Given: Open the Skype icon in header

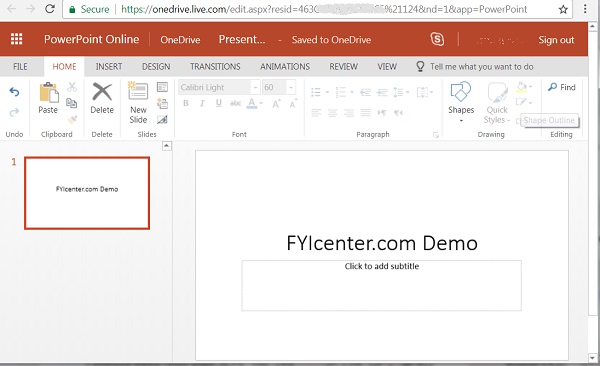Looking at the screenshot, I should tap(437, 39).
